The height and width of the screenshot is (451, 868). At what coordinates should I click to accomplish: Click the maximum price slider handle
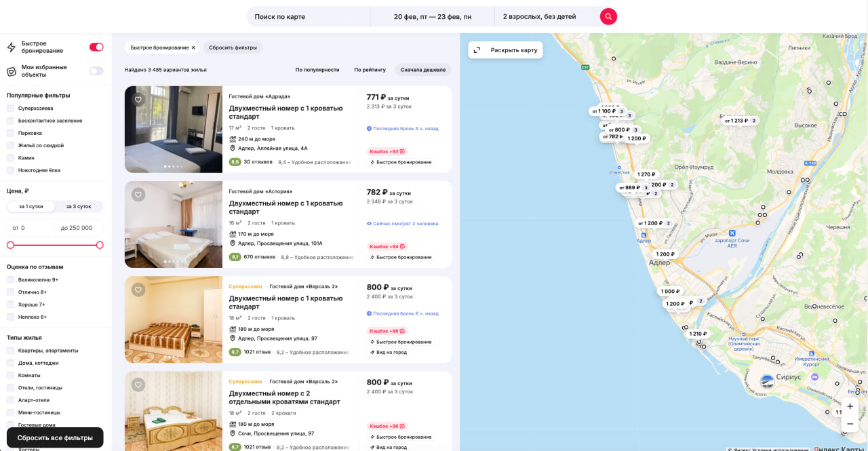coord(100,245)
